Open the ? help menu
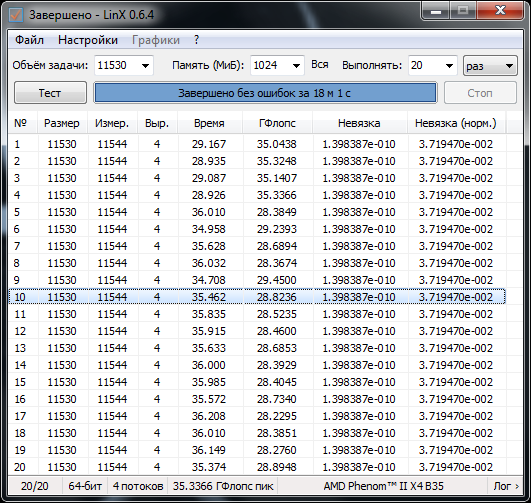This screenshot has height=503, width=531. tap(197, 40)
